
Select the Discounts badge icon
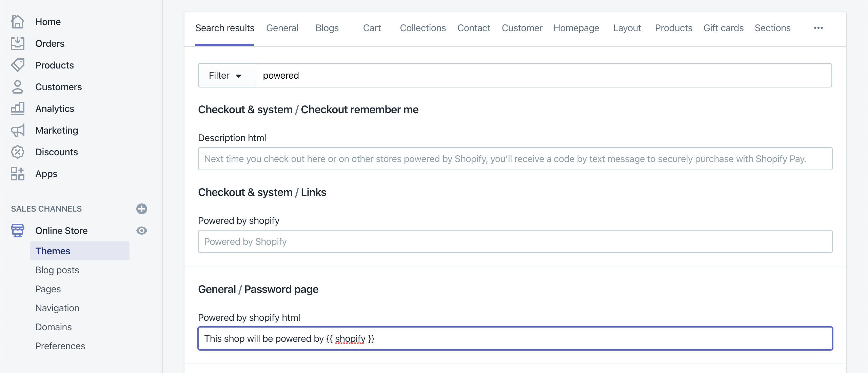click(17, 152)
